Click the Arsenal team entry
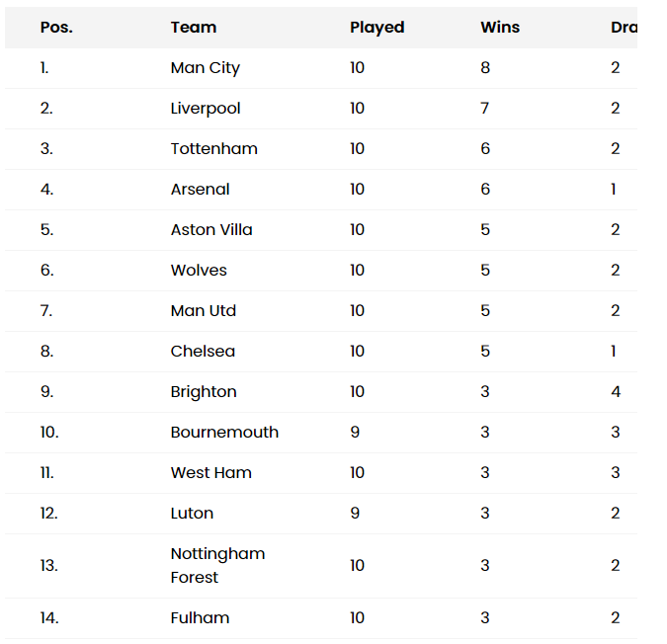Viewport: 667px width, 644px height. 201,190
